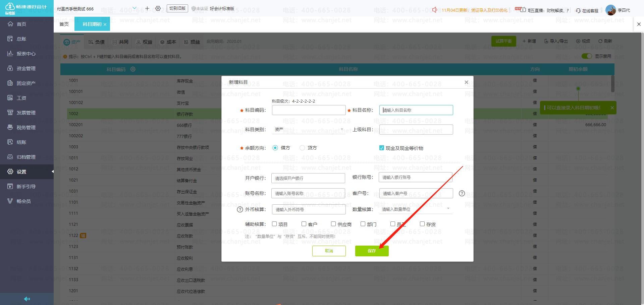This screenshot has width=644, height=305.
Task: Click the settings gear icon in top bar
Action: pyautogui.click(x=158, y=8)
